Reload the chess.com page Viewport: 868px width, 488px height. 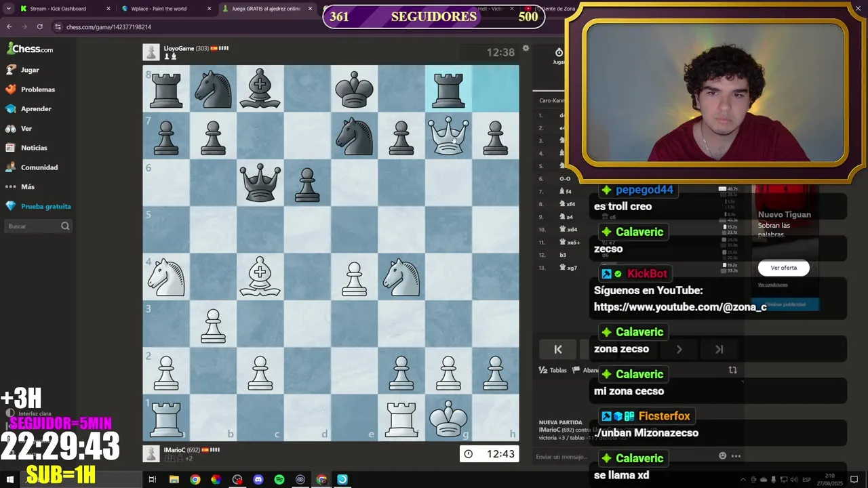tap(39, 26)
